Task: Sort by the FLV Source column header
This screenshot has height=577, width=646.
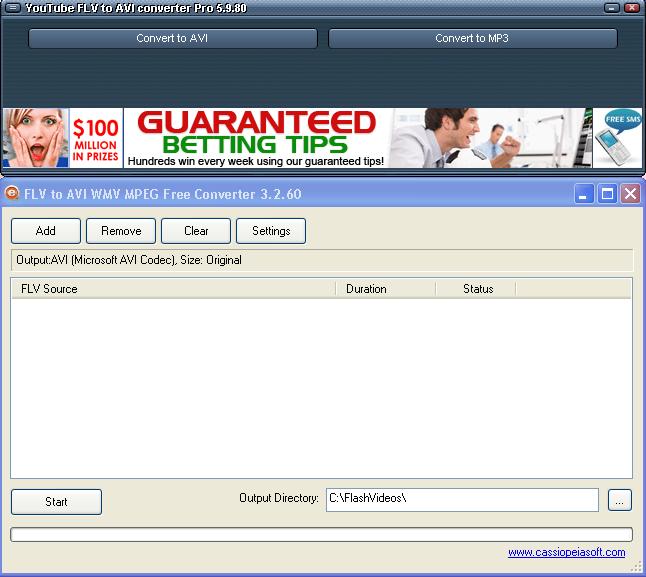Action: [x=173, y=289]
